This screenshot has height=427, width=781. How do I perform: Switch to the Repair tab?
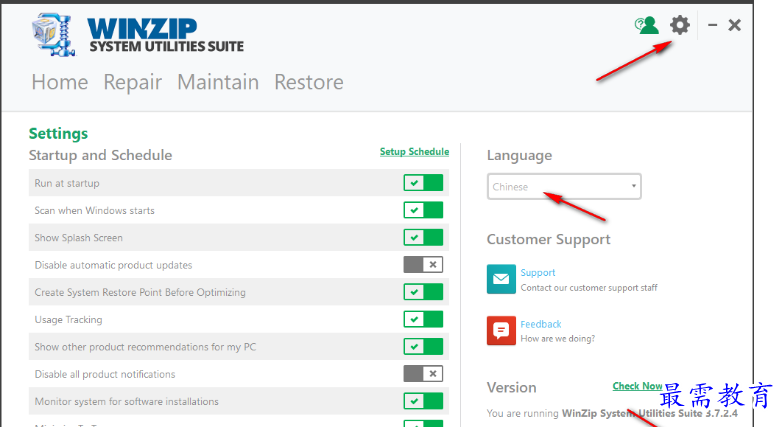point(132,82)
